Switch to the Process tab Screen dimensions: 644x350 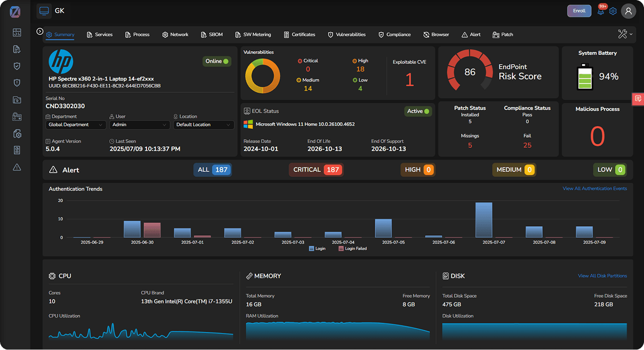tap(137, 35)
